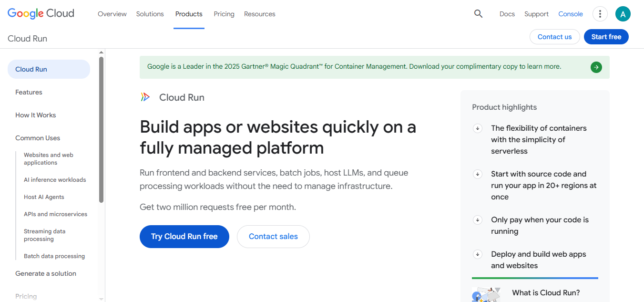The height and width of the screenshot is (302, 644).
Task: Select Cloud Run in the sidebar
Action: (49, 69)
